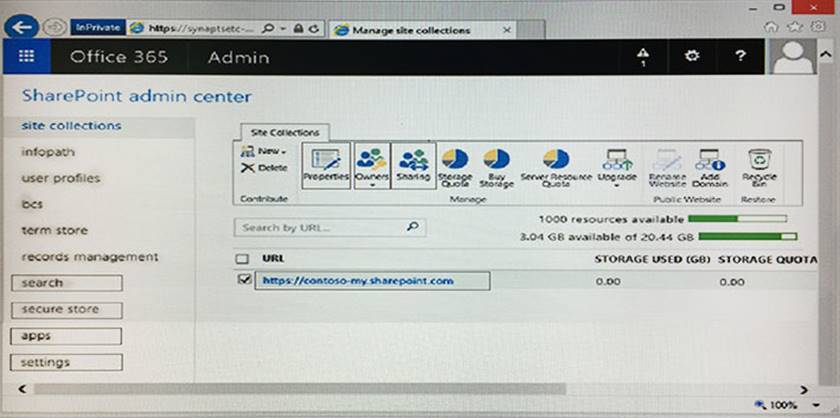The image size is (840, 418).
Task: Click the notifications bell icon
Action: click(x=643, y=57)
